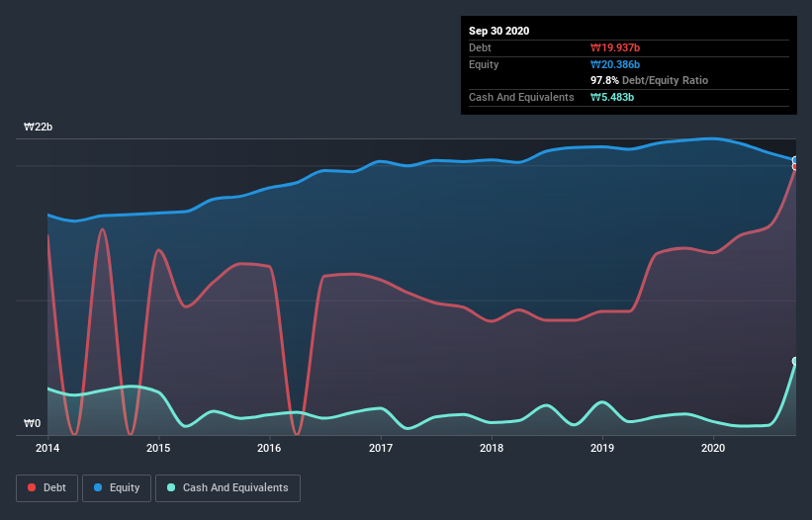Click the Debt endpoint marker at Sep 2020
Image resolution: width=812 pixels, height=520 pixels.
(x=795, y=167)
